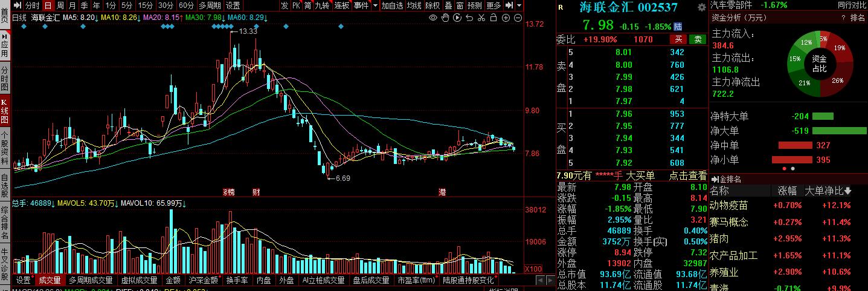Image resolution: width=868 pixels, height=291 pixels.
Task: Toggle the eye icon to hide indicators
Action: coord(433,18)
